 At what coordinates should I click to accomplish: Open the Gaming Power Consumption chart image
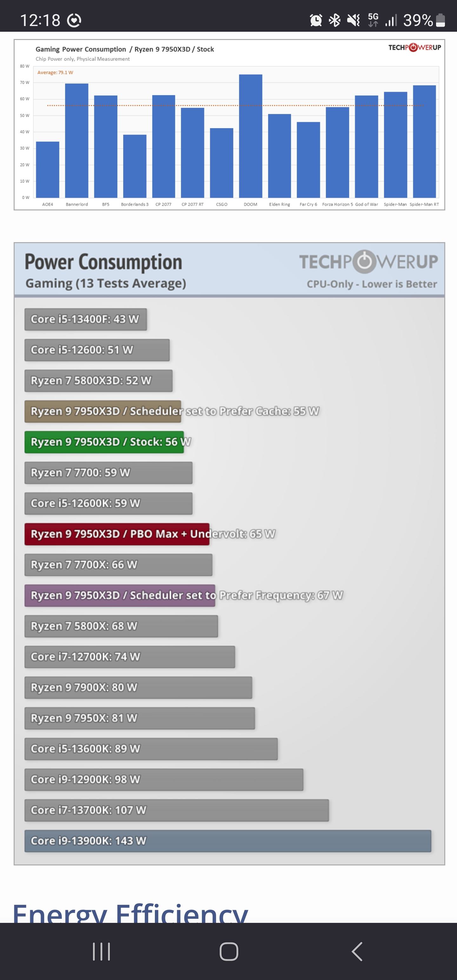tap(229, 125)
